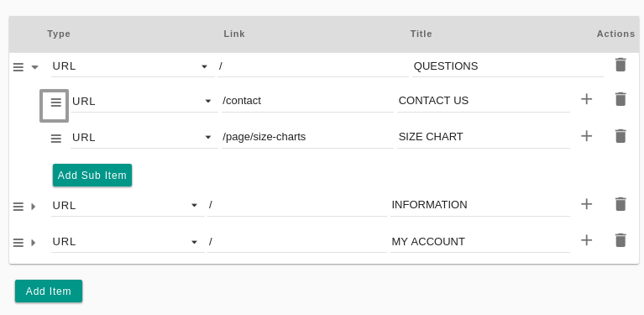Click trash icon for SIZE CHART row
The height and width of the screenshot is (315, 644).
(620, 136)
